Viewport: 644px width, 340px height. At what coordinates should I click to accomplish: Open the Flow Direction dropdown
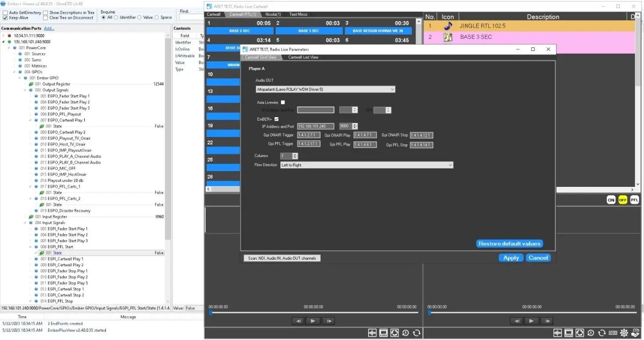[366, 165]
